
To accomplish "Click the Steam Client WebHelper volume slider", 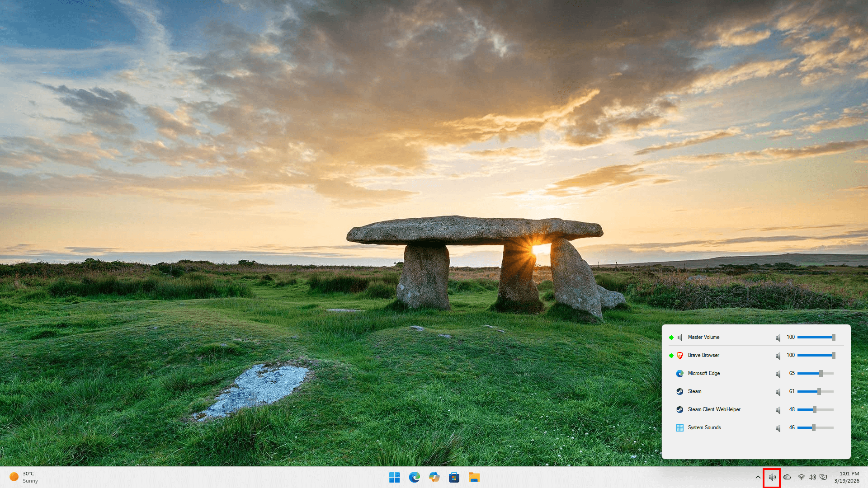I will coord(815,410).
